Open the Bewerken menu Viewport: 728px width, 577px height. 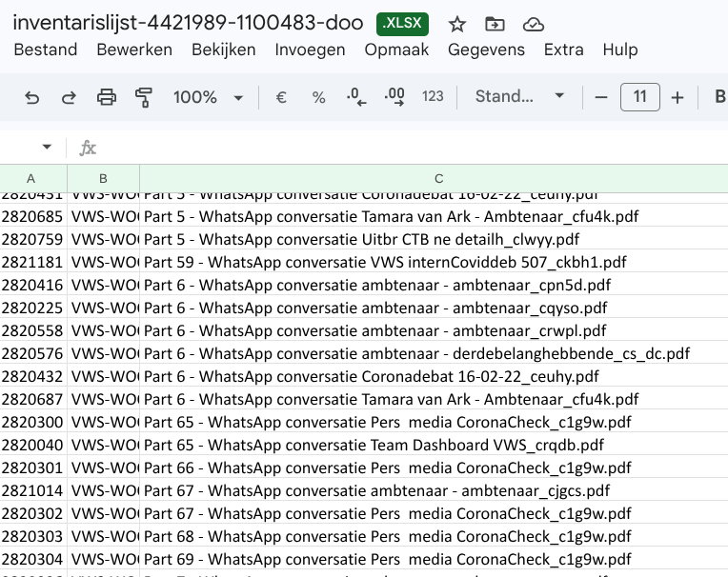click(134, 50)
